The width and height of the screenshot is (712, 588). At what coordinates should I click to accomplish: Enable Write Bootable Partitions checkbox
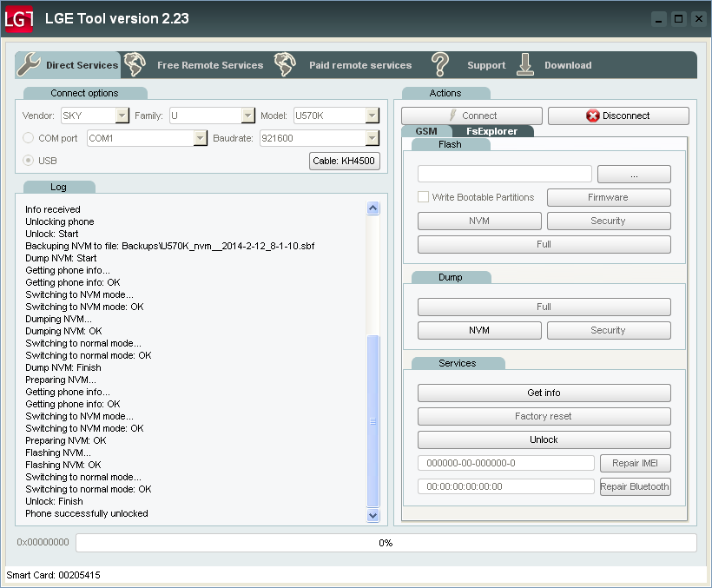tap(423, 197)
